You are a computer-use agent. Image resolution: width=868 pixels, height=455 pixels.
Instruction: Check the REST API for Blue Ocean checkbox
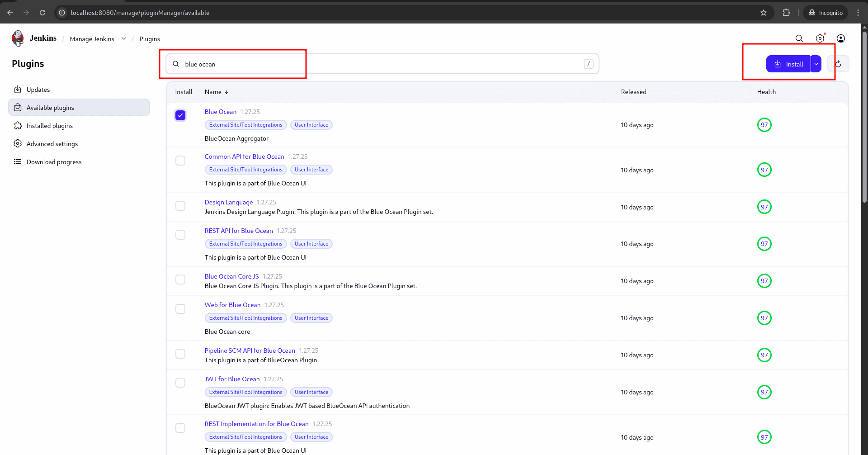click(x=180, y=234)
